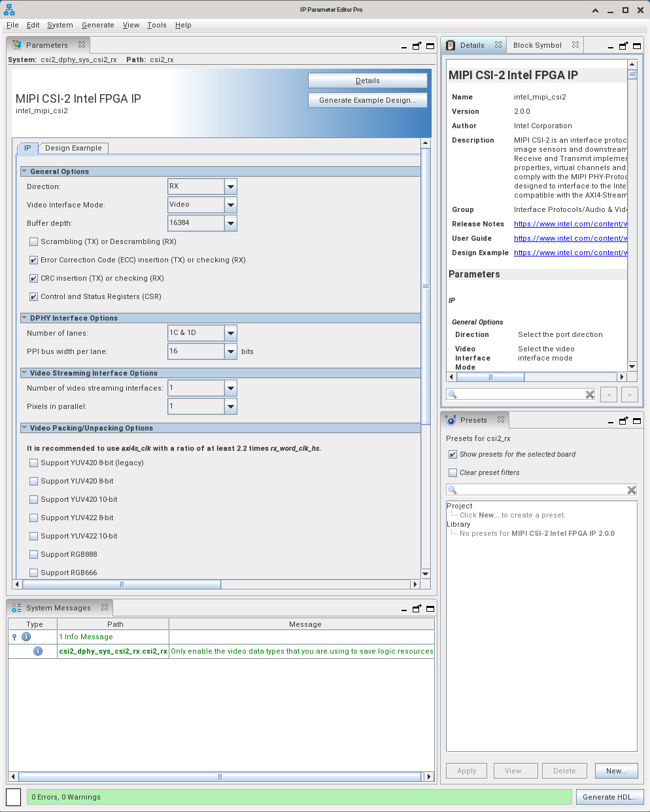Click the info icon in csi2_rx message row
This screenshot has height=812, width=650.
[x=38, y=651]
